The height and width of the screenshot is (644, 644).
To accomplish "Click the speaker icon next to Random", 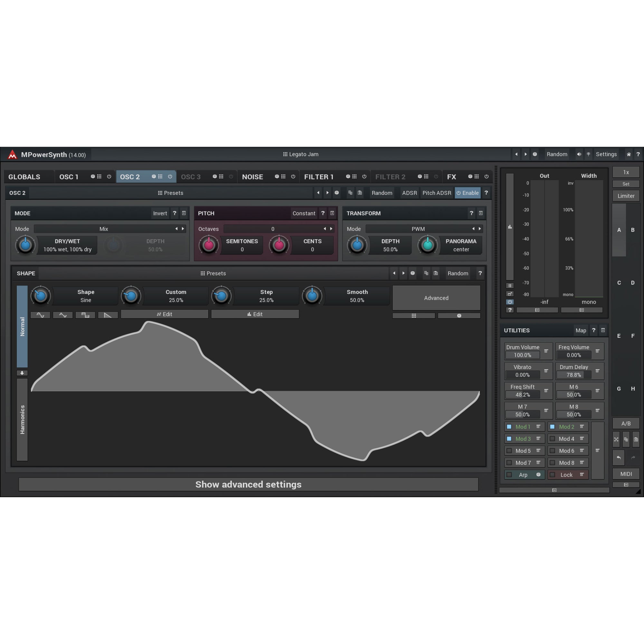I will 579,154.
